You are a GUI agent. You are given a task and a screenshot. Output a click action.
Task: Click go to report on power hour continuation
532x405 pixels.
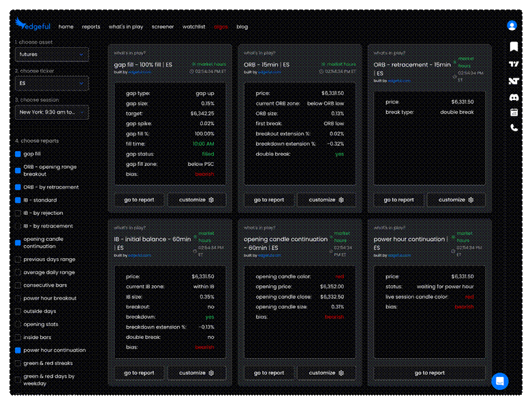(429, 373)
